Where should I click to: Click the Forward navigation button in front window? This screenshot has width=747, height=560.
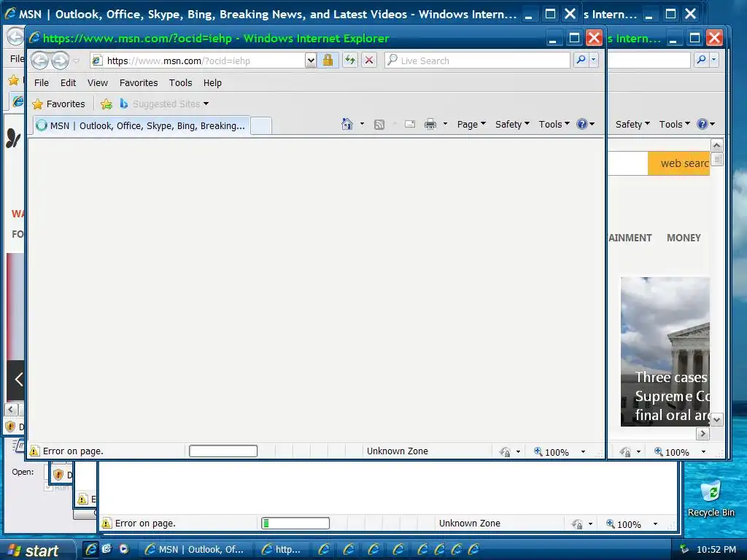60,61
